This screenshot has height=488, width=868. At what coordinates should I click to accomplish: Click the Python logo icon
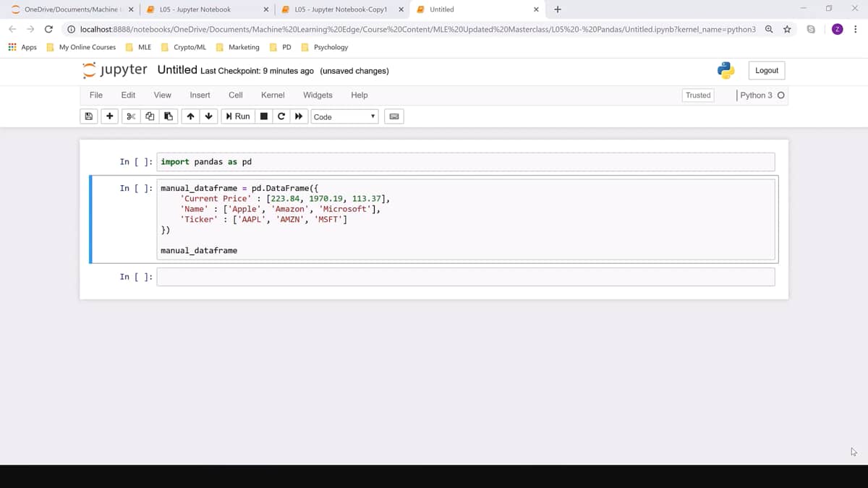coord(726,70)
